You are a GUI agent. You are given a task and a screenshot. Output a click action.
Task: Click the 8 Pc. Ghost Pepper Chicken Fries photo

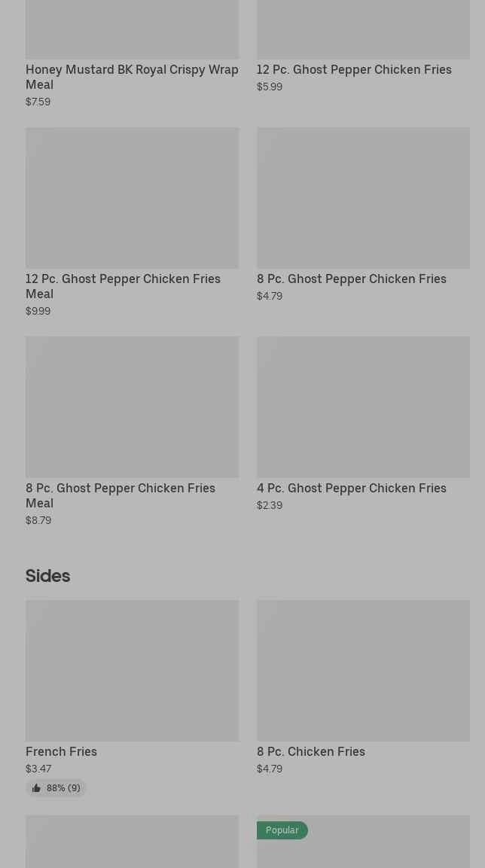pos(363,198)
